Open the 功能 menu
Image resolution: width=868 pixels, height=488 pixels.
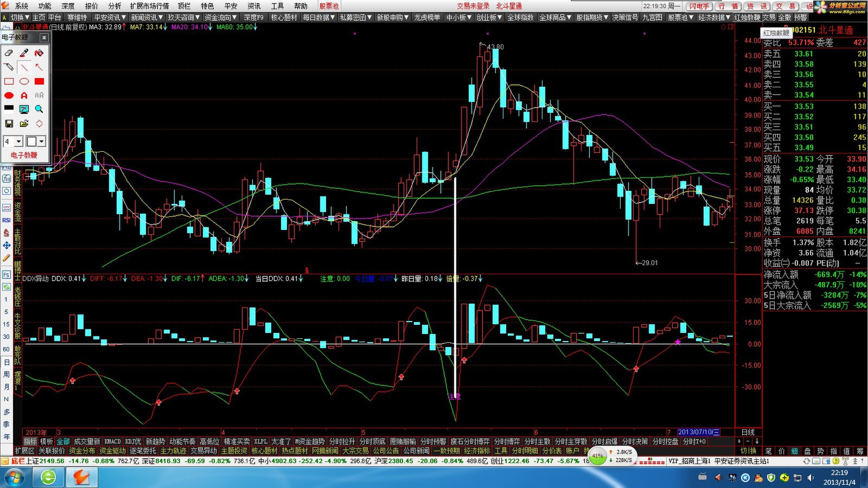pos(45,6)
